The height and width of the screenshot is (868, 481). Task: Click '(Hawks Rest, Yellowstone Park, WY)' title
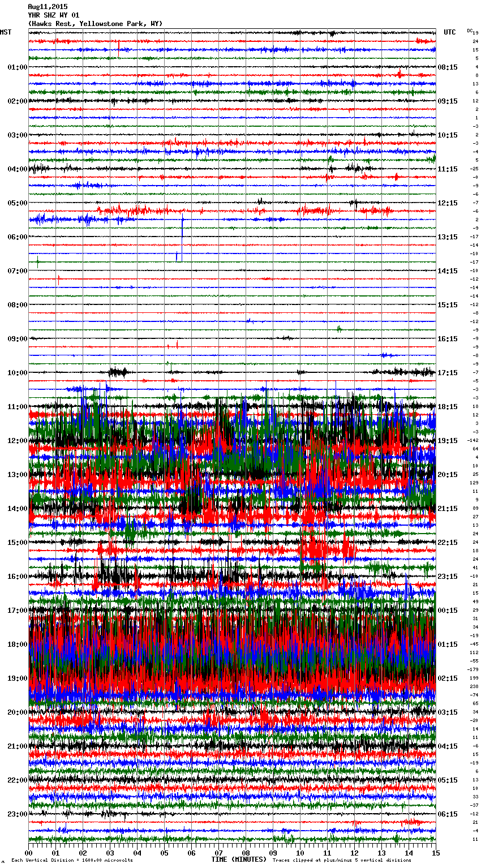pyautogui.click(x=95, y=24)
